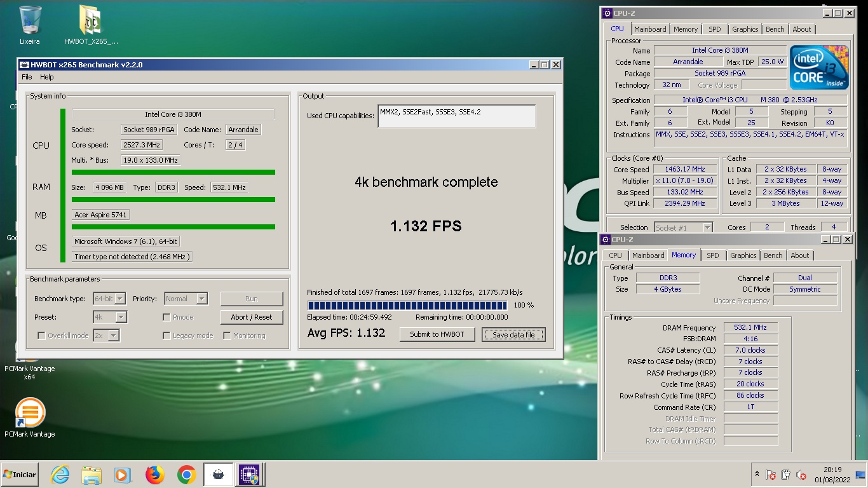Open Windows Explorer from the taskbar

click(x=92, y=475)
